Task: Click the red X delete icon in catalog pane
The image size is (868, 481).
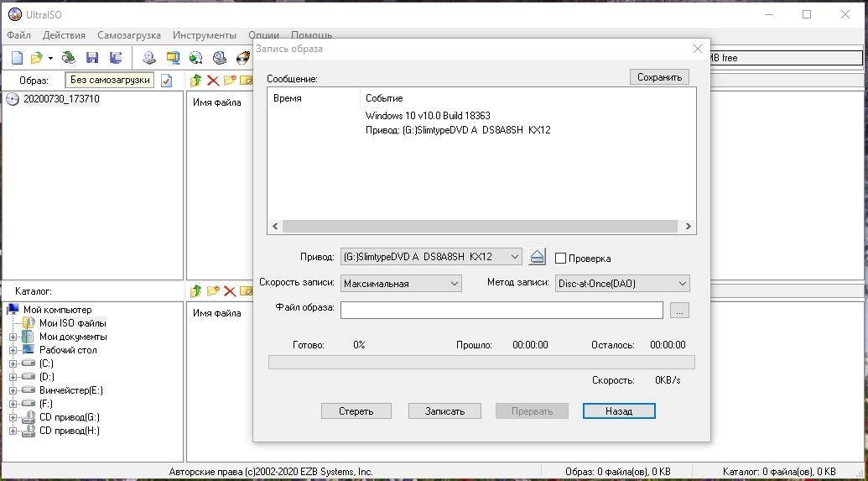Action: point(230,291)
